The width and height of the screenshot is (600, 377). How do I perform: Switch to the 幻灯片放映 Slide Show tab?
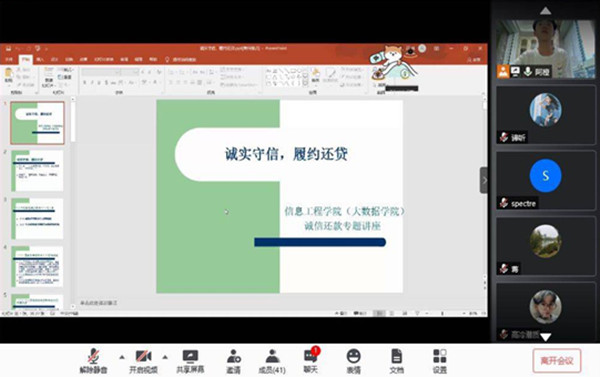(104, 59)
